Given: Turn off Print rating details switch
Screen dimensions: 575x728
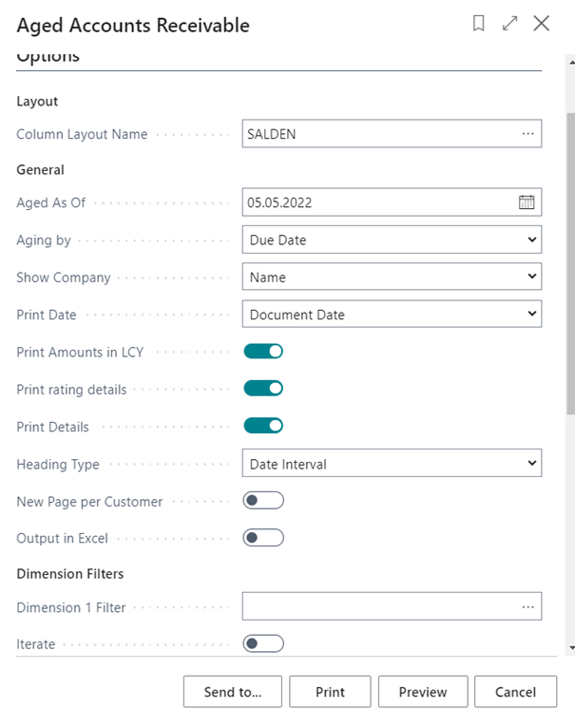Looking at the screenshot, I should coord(263,389).
